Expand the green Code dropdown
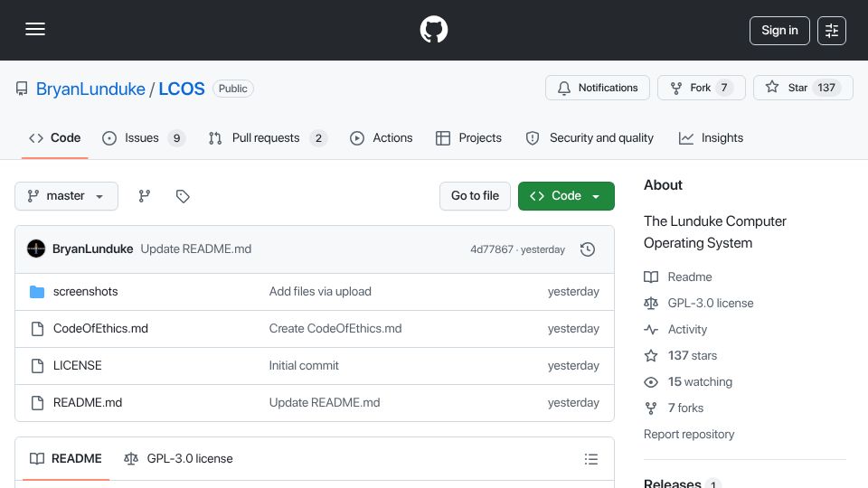 [x=566, y=196]
